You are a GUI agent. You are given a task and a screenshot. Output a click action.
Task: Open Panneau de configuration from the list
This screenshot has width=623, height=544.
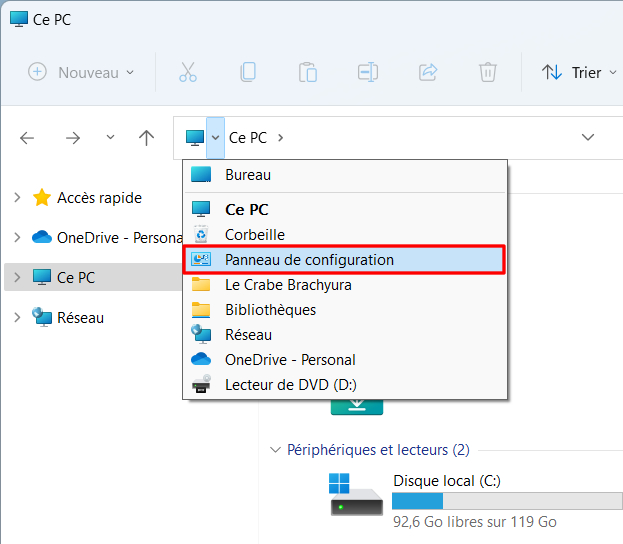(x=345, y=259)
